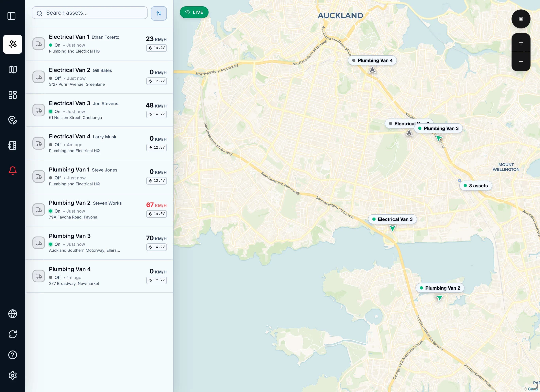Image resolution: width=540 pixels, height=392 pixels.
Task: Open the settings gear icon
Action: click(13, 375)
